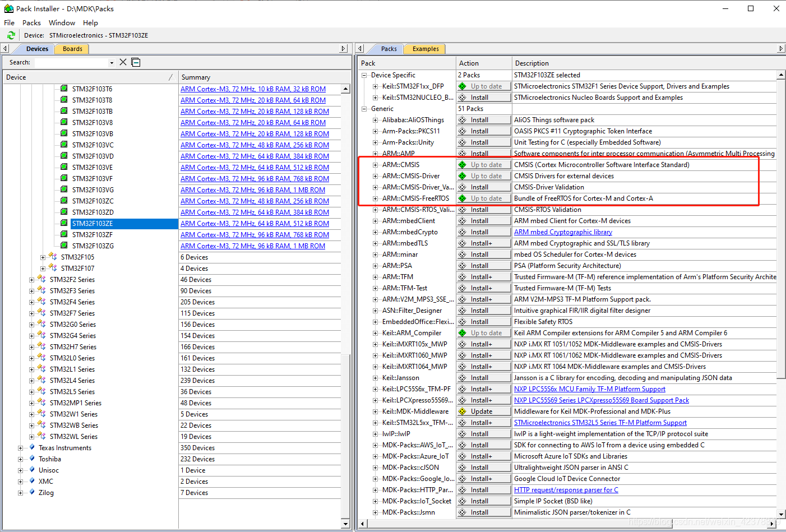786x532 pixels.
Task: Click the collapse tree icon next to search
Action: (x=136, y=62)
